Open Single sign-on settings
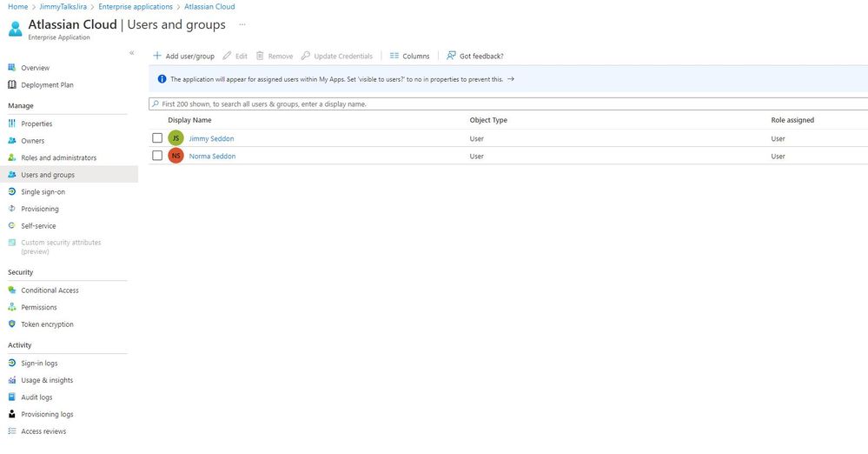Screen dimensions: 868x454 43,192
